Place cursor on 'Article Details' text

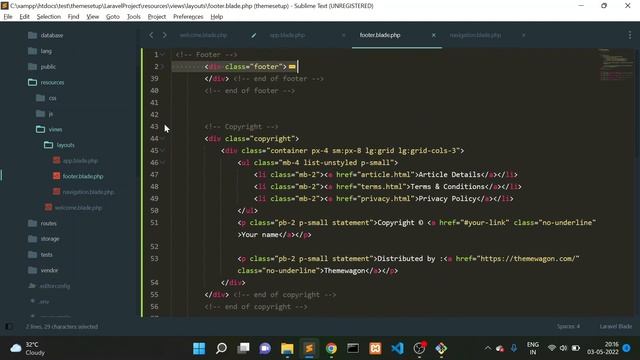[449, 175]
